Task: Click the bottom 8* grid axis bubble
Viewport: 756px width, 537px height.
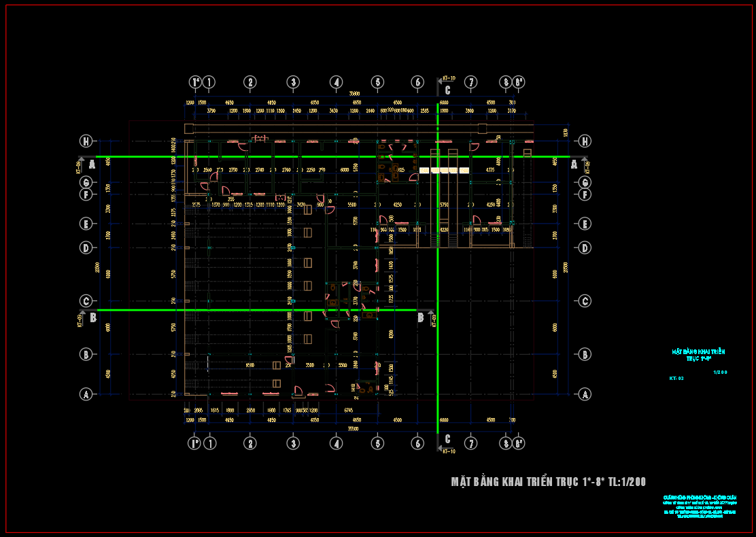Action: [x=519, y=443]
